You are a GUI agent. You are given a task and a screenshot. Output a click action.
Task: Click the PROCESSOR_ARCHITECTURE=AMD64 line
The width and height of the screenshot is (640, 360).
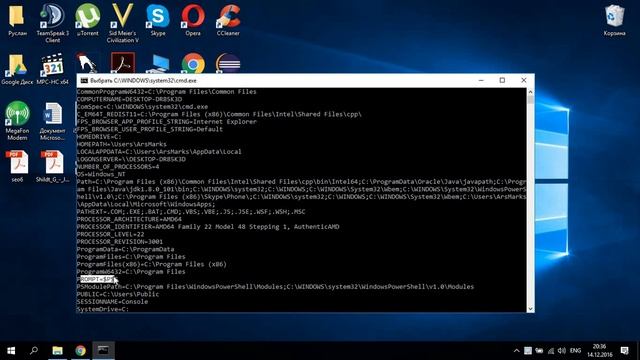(x=129, y=219)
